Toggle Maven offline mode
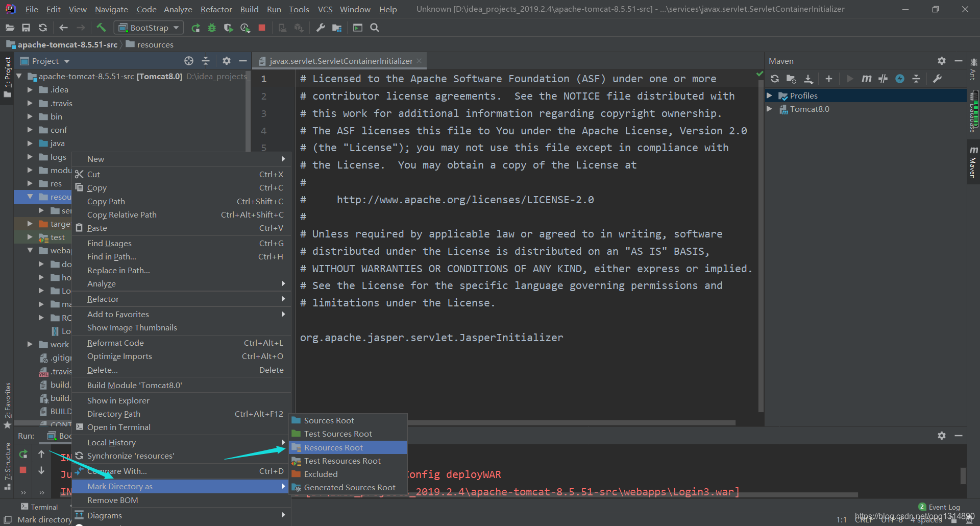Image resolution: width=980 pixels, height=526 pixels. tap(883, 79)
